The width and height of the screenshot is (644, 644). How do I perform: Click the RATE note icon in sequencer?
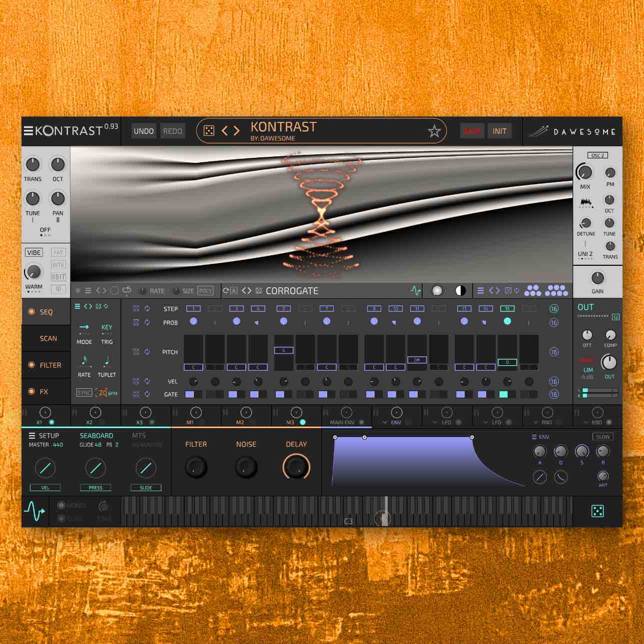tap(84, 360)
